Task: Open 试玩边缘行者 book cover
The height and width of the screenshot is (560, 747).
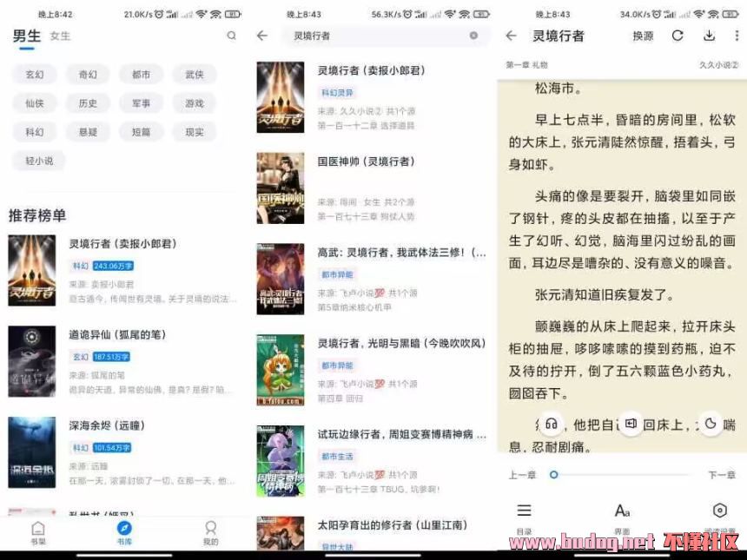Action: coord(281,461)
